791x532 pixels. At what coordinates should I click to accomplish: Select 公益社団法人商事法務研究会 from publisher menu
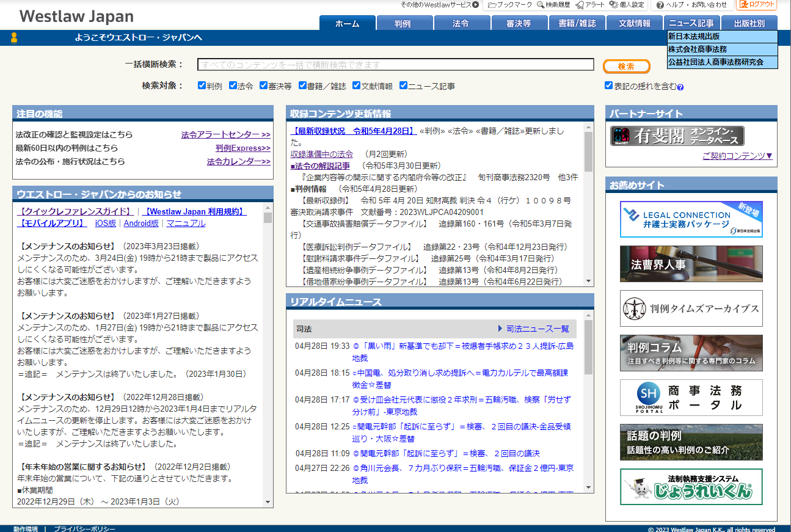coord(723,62)
